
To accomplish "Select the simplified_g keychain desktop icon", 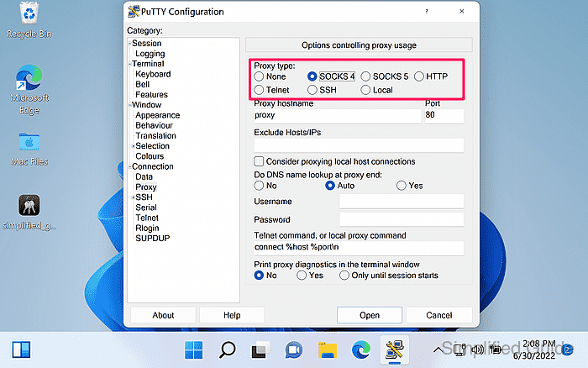I will (29, 212).
